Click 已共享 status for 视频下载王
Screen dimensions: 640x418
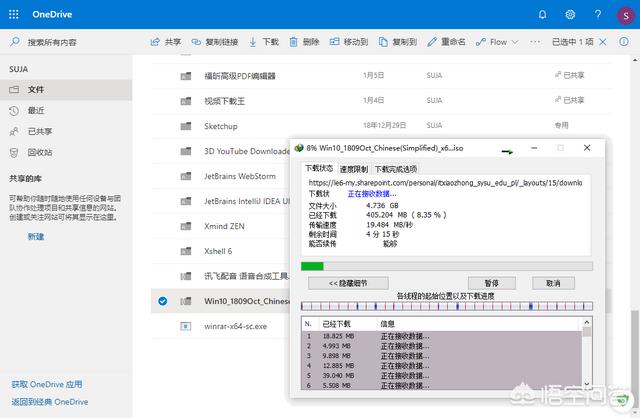[x=569, y=100]
